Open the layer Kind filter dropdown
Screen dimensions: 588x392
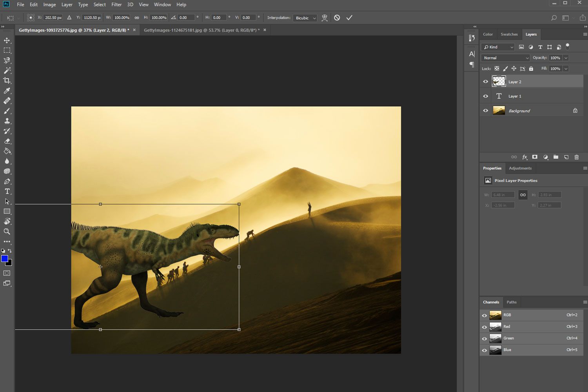click(498, 47)
